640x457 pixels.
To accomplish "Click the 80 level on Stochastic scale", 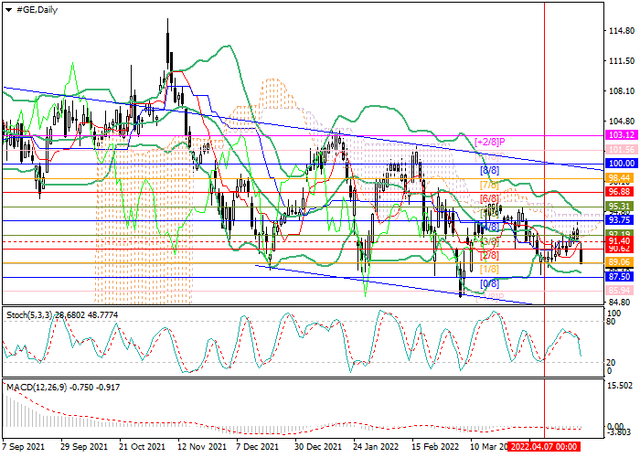I will coord(611,322).
